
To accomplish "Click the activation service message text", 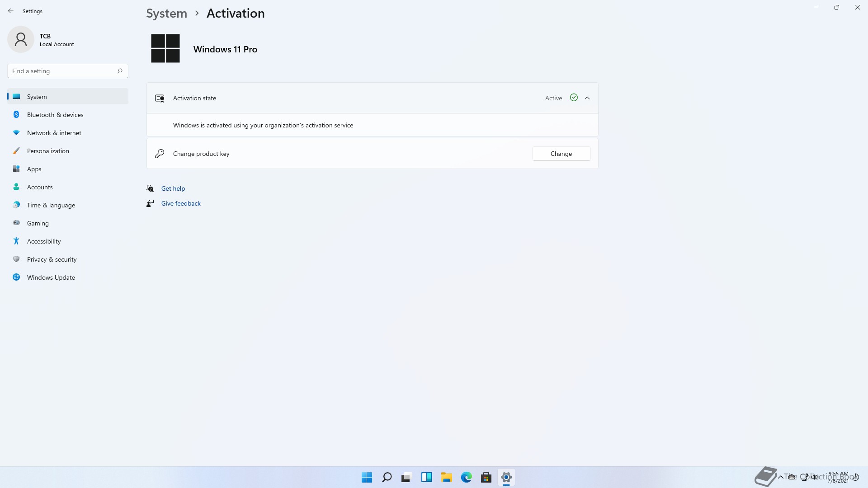I will tap(263, 125).
